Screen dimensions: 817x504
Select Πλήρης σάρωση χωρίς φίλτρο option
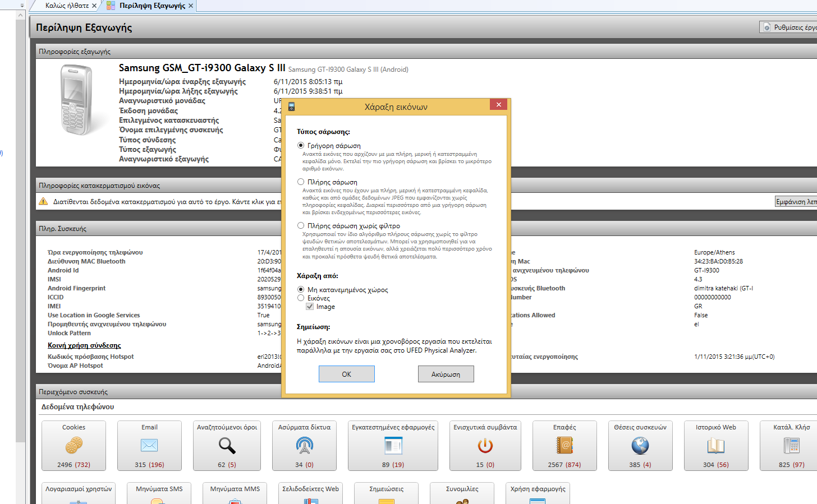tap(301, 225)
